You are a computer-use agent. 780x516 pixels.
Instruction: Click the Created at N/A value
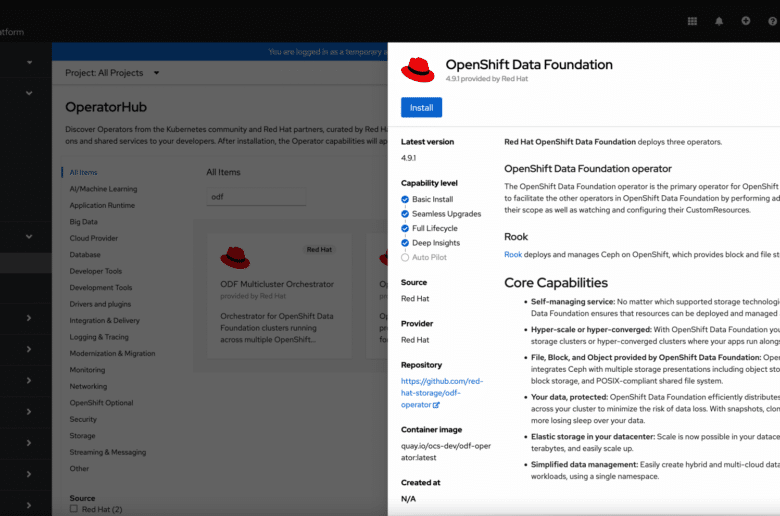(408, 499)
